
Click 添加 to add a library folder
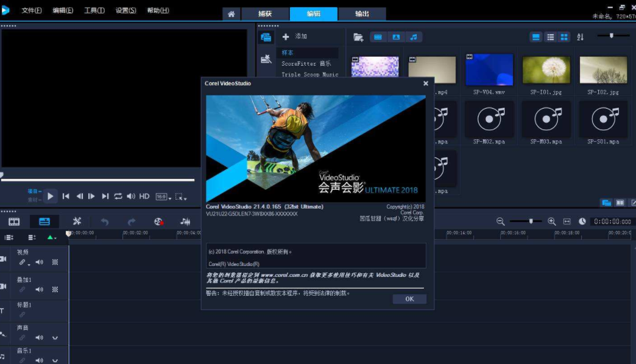click(x=295, y=37)
